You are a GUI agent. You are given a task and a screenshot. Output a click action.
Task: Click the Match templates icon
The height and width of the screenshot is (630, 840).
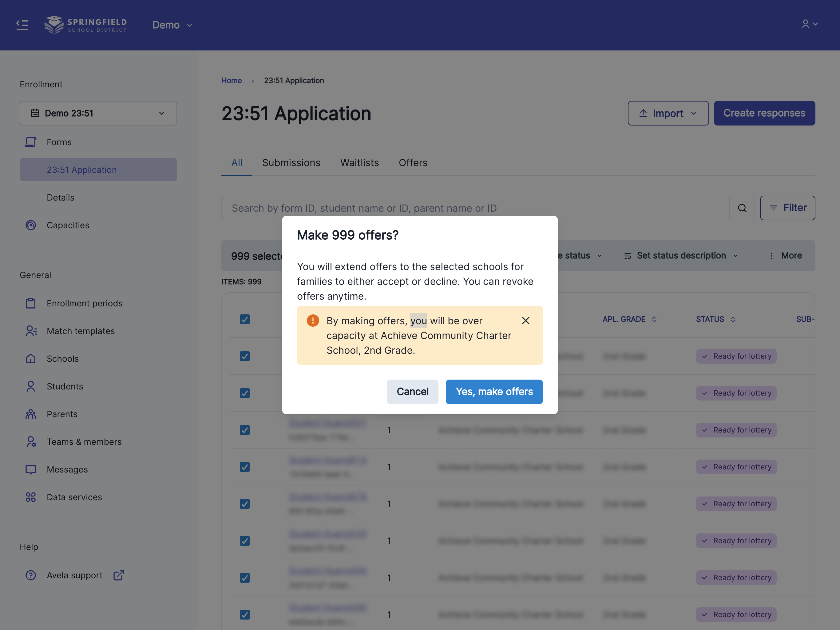tap(31, 331)
